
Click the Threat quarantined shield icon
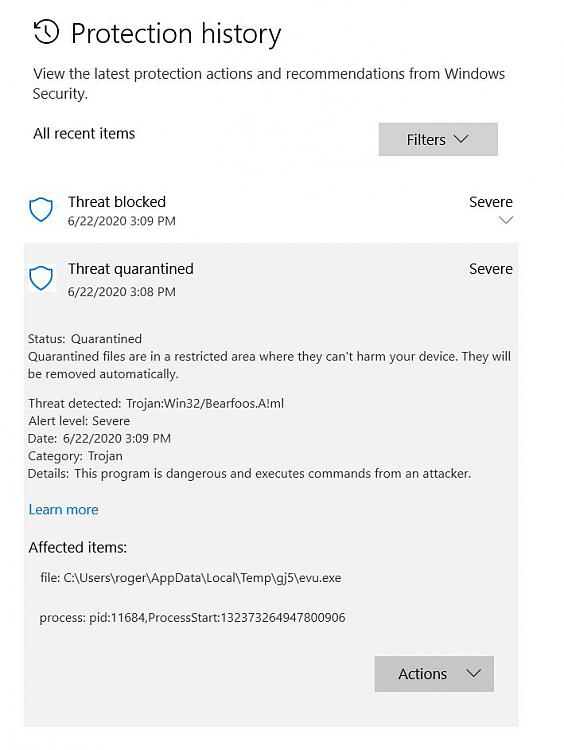pos(41,278)
